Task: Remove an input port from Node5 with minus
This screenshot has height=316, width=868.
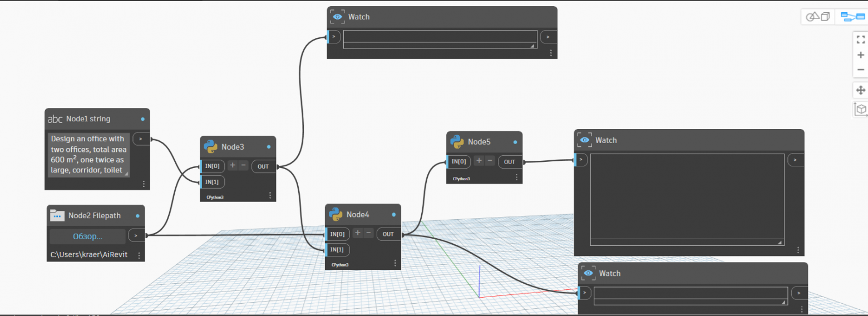Action: point(490,161)
